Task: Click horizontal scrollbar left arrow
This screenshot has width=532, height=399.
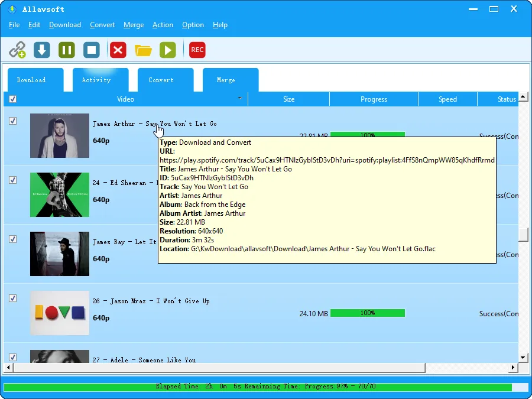Action: click(8, 368)
